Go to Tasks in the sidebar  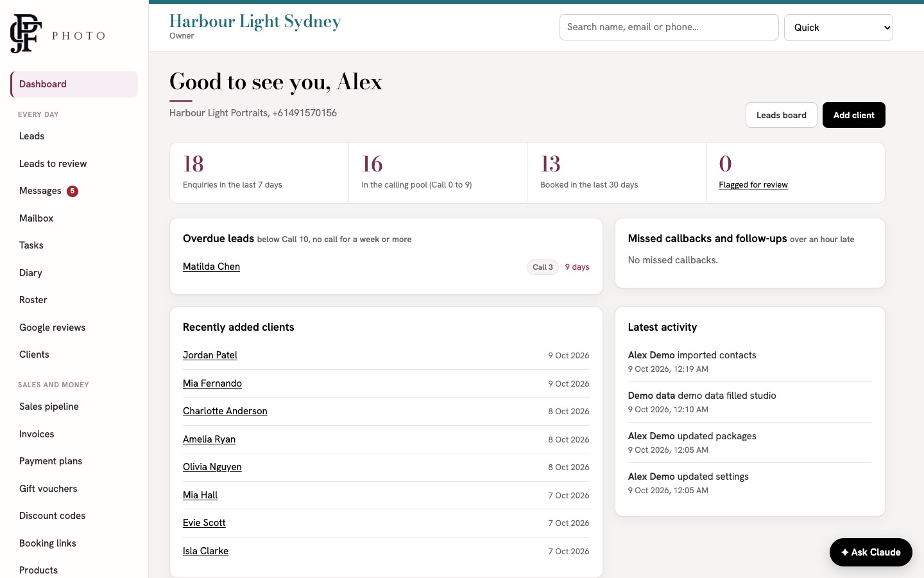(74, 245)
